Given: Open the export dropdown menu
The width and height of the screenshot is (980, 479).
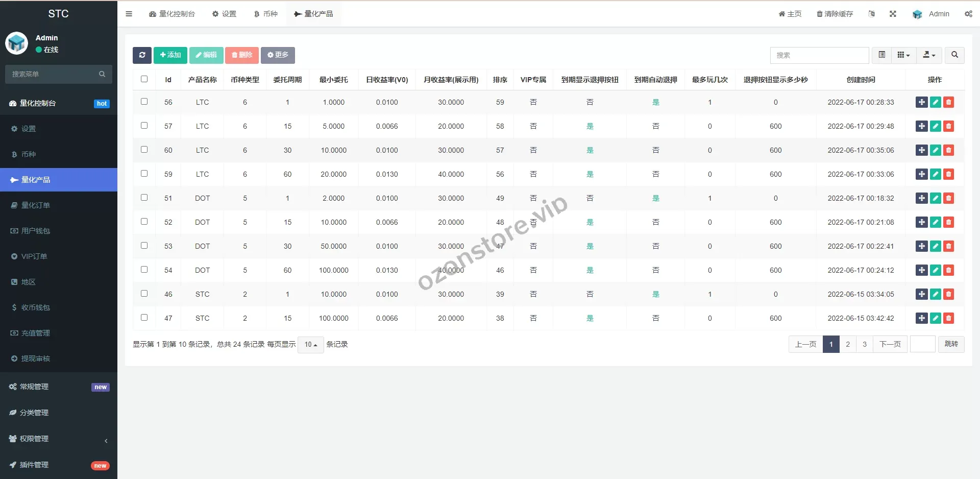Looking at the screenshot, I should [929, 55].
